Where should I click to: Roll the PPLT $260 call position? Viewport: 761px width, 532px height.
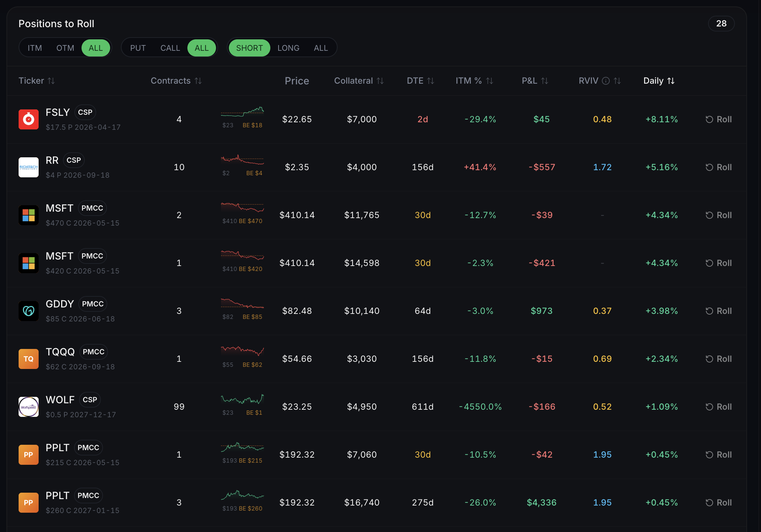719,503
